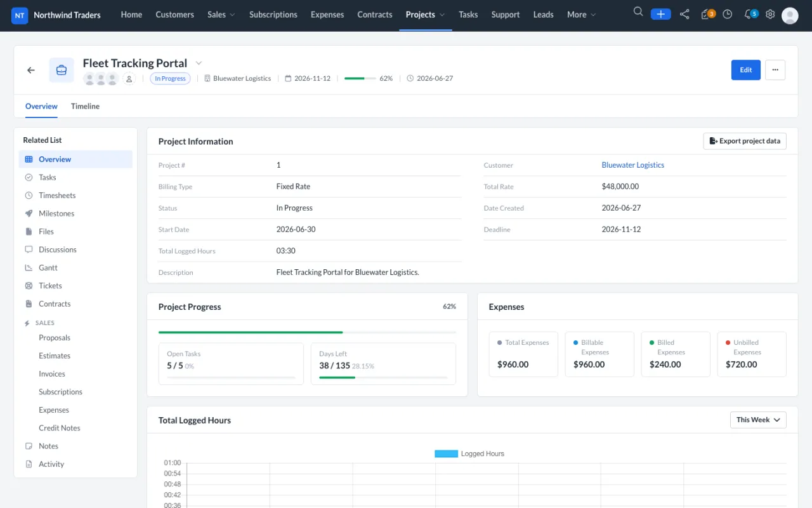Click the back arrow beside project title
The height and width of the screenshot is (508, 812).
(x=31, y=70)
